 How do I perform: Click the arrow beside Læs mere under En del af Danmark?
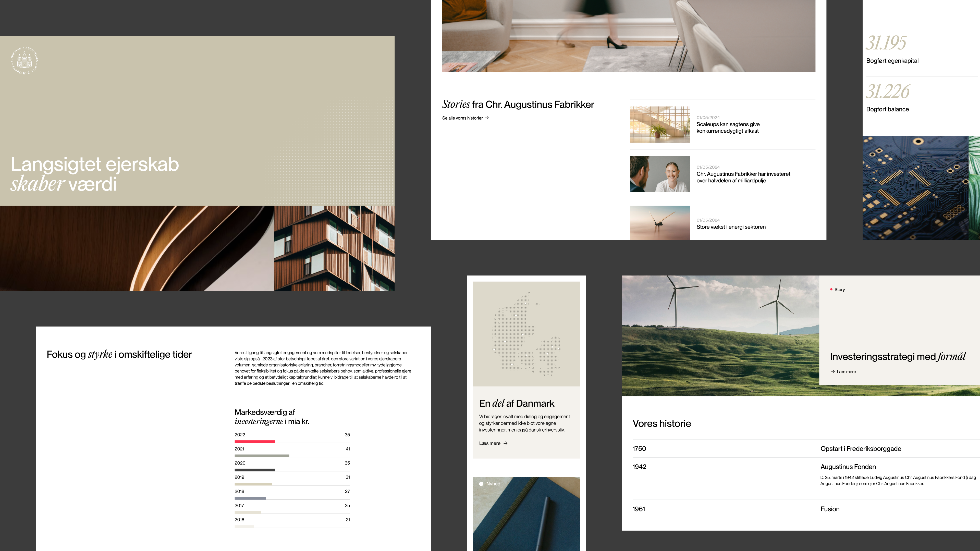[506, 443]
